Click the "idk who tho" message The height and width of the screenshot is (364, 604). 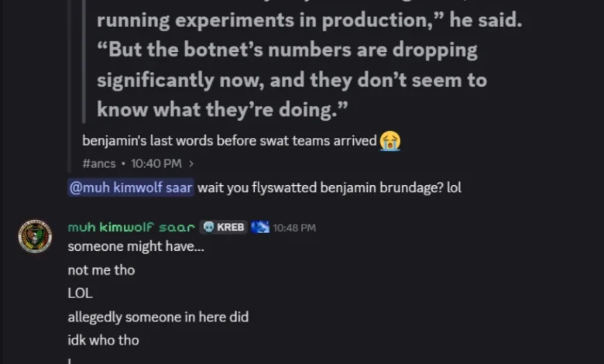[x=103, y=340]
